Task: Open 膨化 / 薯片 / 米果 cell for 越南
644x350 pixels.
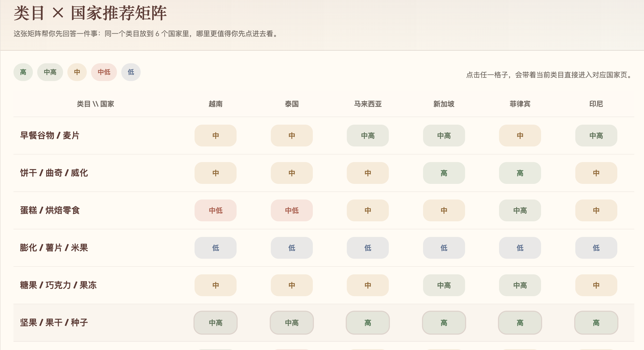Action: [216, 248]
